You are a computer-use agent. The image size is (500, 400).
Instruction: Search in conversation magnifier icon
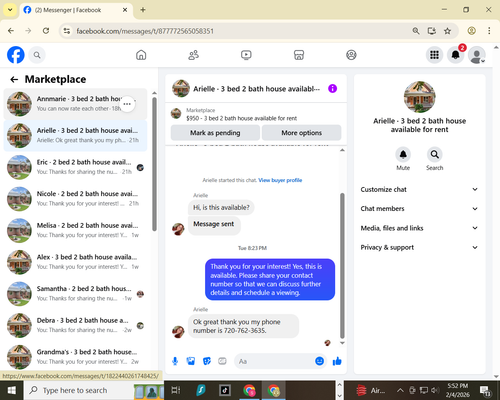[434, 154]
